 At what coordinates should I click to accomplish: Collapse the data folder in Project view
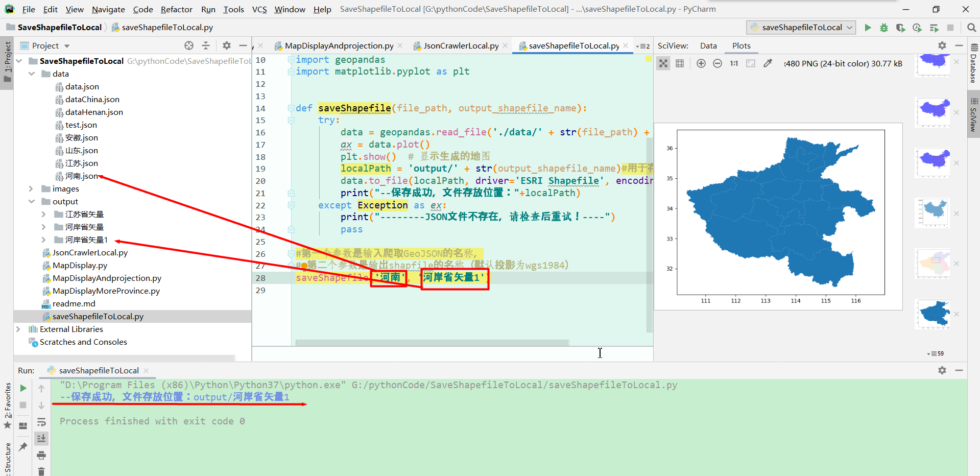click(x=32, y=74)
